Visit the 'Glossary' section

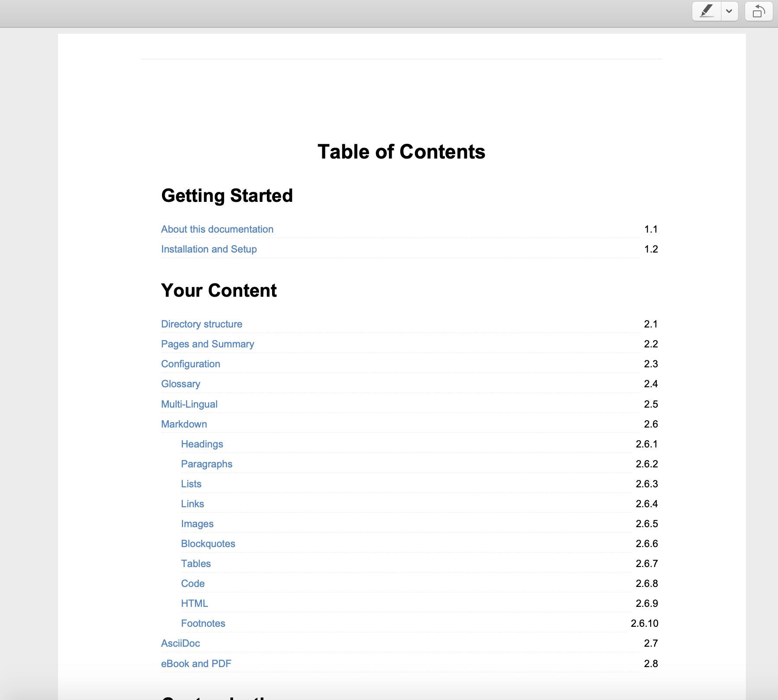click(181, 384)
